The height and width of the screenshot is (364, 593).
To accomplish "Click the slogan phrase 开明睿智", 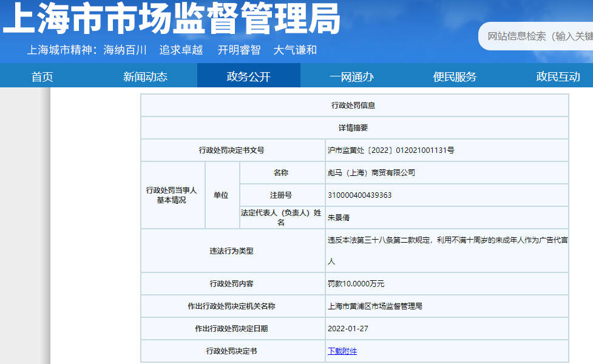I will coord(239,50).
